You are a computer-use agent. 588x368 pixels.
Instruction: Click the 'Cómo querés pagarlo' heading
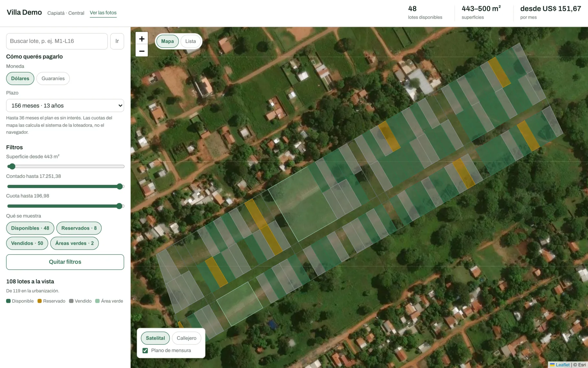tap(34, 57)
